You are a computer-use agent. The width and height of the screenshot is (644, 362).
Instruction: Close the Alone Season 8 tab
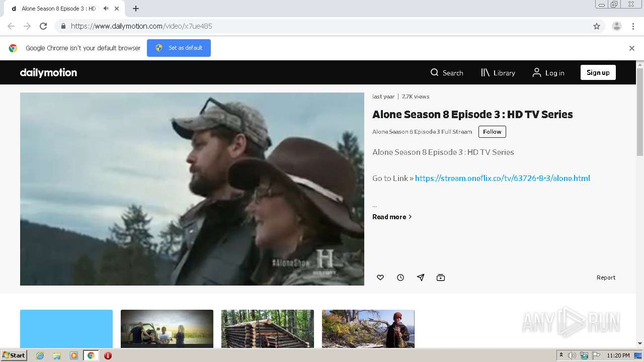click(x=117, y=9)
